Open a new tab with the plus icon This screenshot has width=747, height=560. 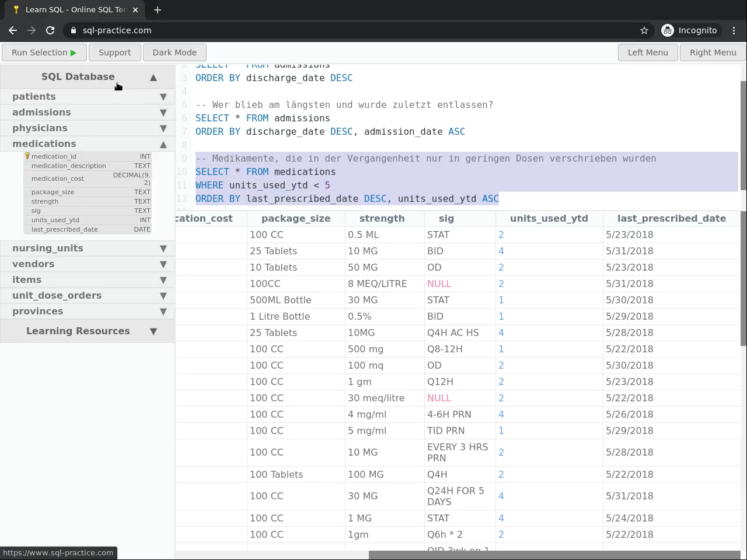[158, 10]
